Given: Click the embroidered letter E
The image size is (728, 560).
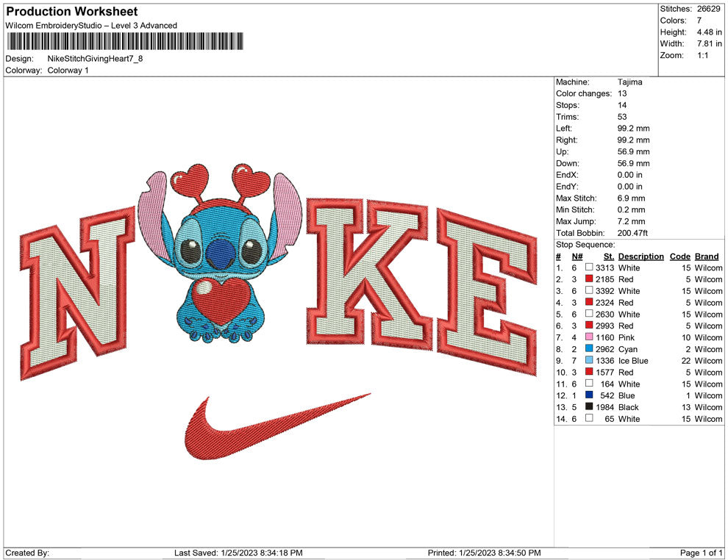Looking at the screenshot, I should (487, 292).
